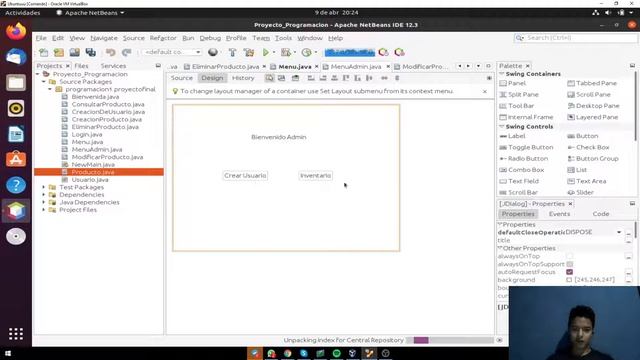Viewport: 640px width, 360px height.
Task: Collapse the Swing Containers palette section
Action: [x=502, y=74]
